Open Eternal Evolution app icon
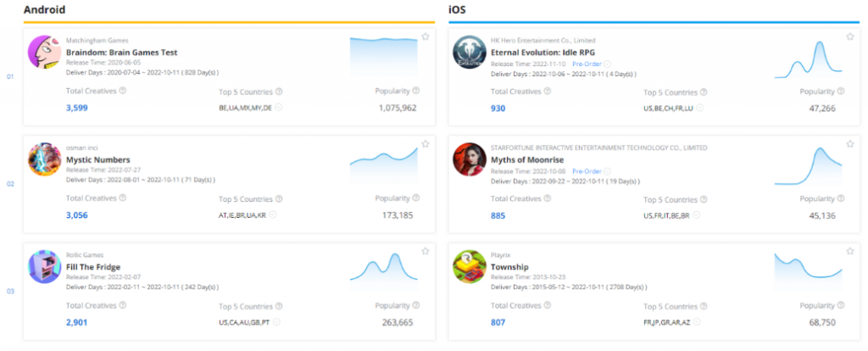The width and height of the screenshot is (868, 351). tap(470, 52)
